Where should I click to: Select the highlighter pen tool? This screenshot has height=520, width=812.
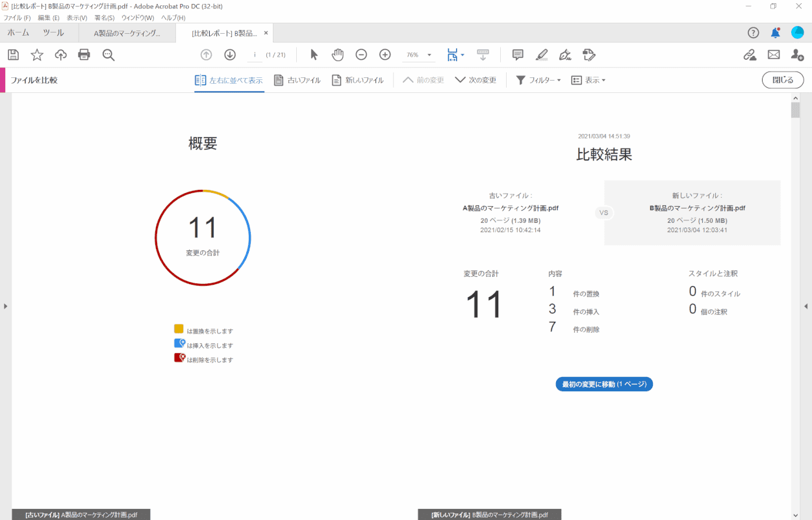[x=541, y=55]
